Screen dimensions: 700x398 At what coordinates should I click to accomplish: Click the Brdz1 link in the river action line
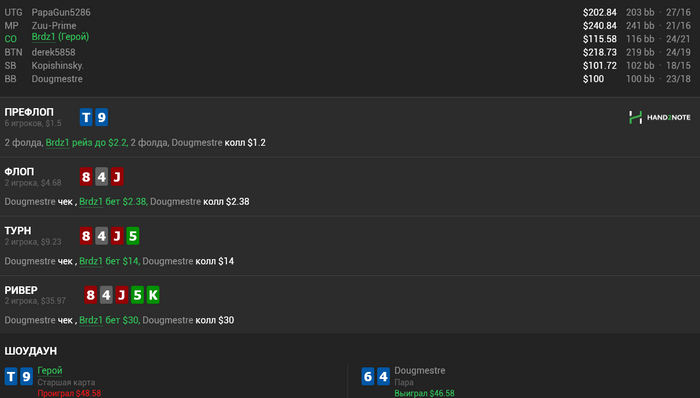(x=91, y=320)
